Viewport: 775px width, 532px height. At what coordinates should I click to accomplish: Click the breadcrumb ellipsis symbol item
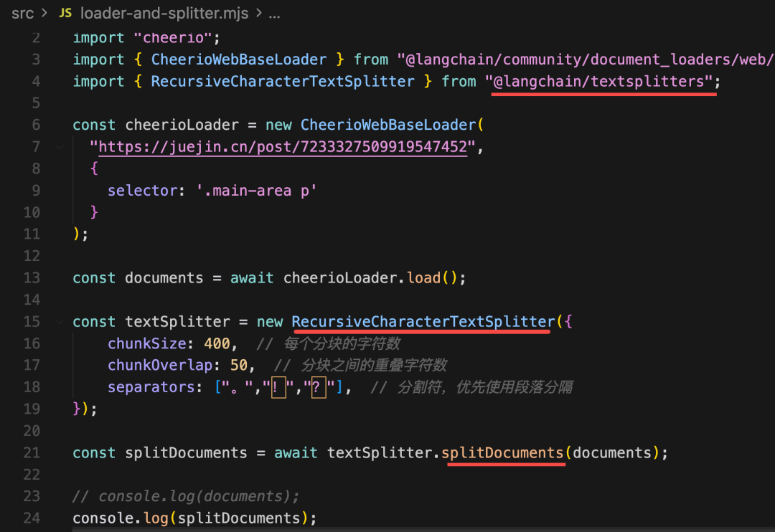(x=274, y=14)
